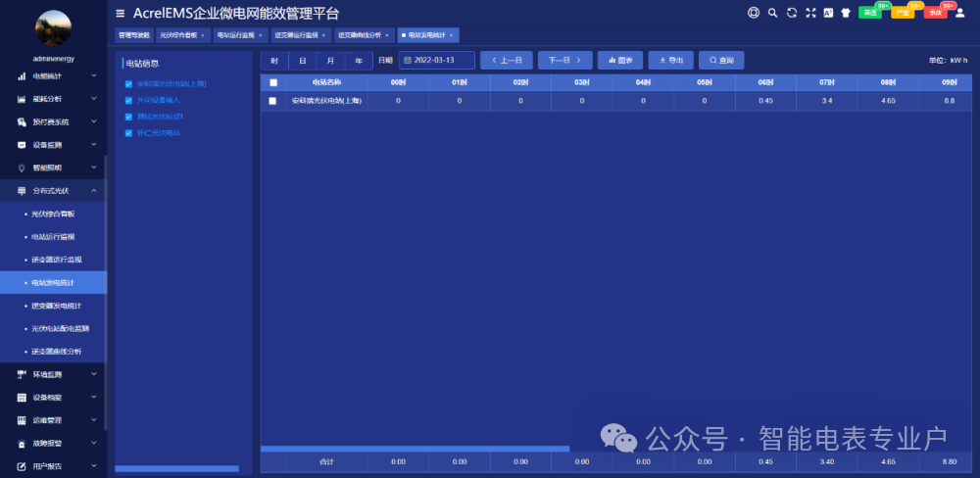980x478 pixels.
Task: Expand the 能耗分析 menu chevron
Action: [x=94, y=99]
